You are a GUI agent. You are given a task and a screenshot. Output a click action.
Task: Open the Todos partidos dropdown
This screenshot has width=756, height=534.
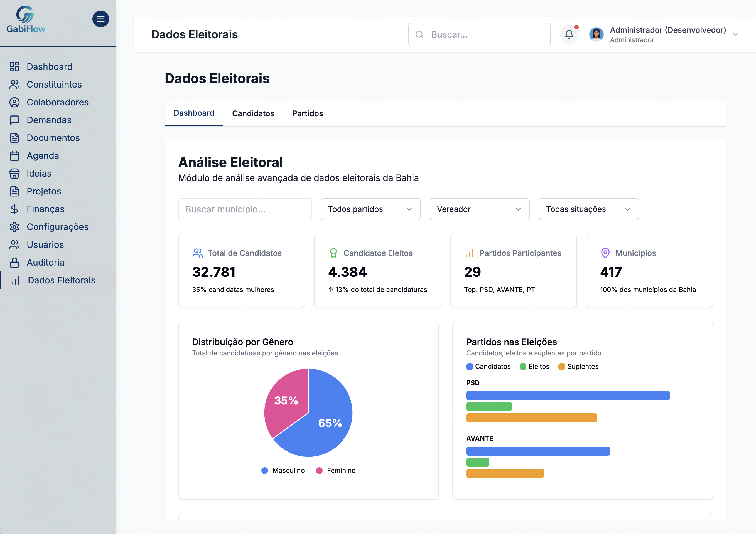[370, 209]
